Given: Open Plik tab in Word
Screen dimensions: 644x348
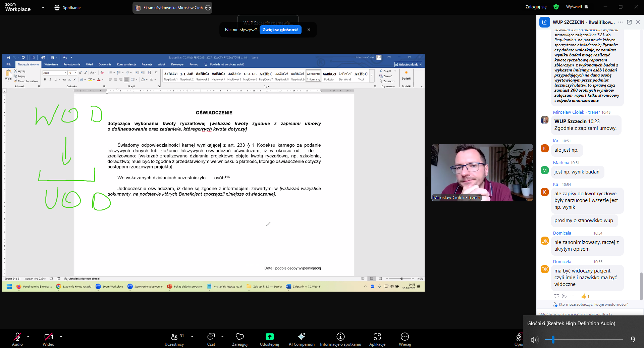Looking at the screenshot, I should (8, 64).
